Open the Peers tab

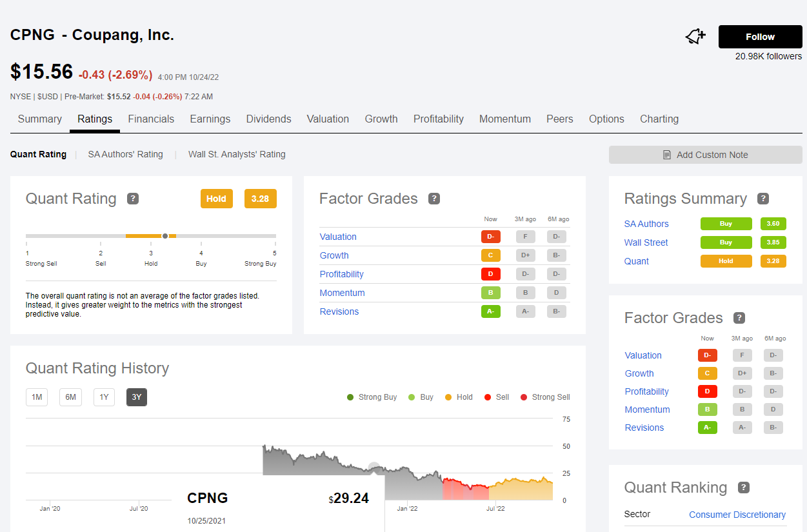pyautogui.click(x=560, y=119)
